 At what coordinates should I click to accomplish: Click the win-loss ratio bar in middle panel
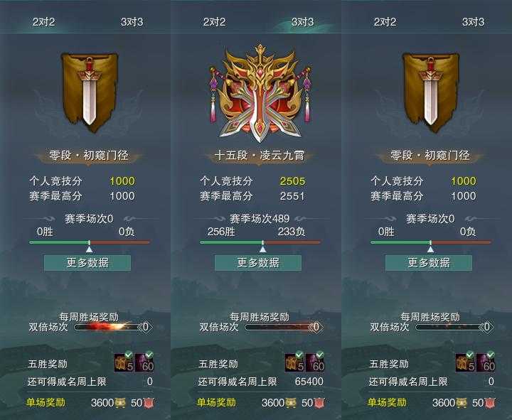[x=260, y=242]
